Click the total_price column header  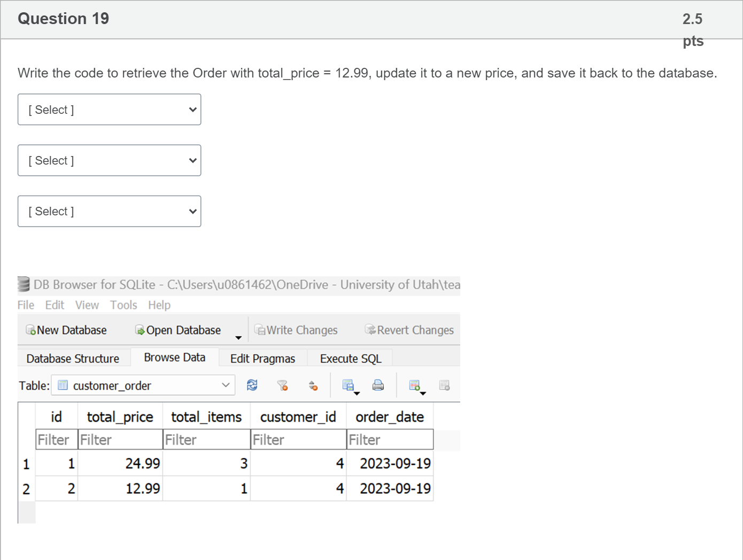[120, 417]
